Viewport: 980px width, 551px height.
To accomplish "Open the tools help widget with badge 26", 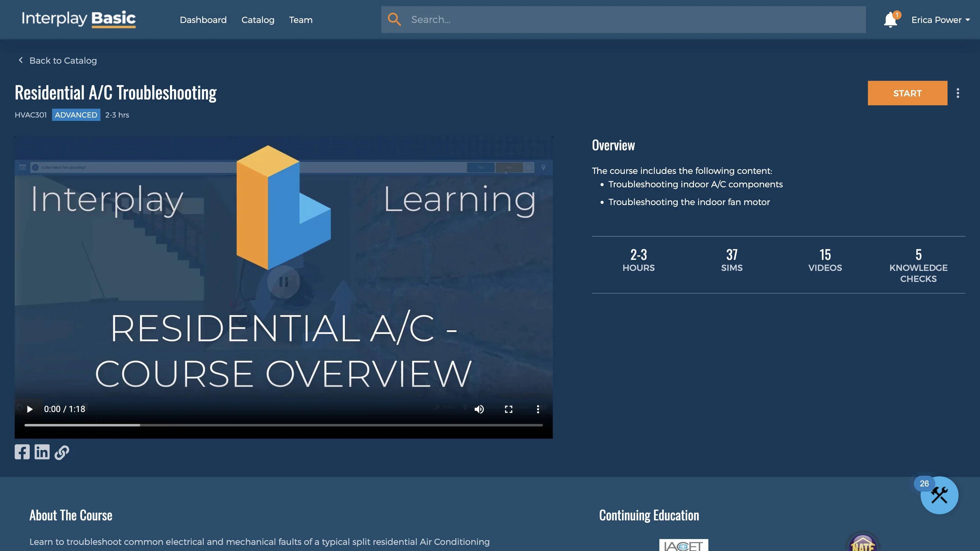I will point(939,495).
